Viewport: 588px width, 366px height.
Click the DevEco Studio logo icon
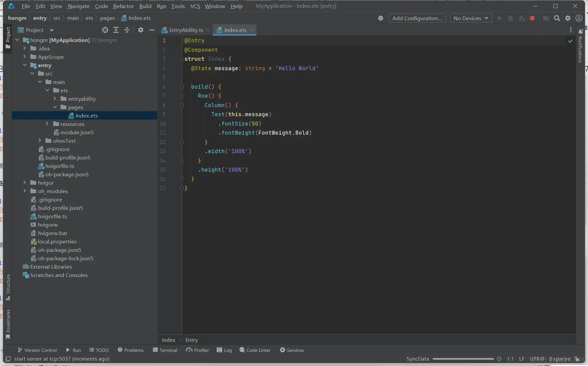coord(11,6)
